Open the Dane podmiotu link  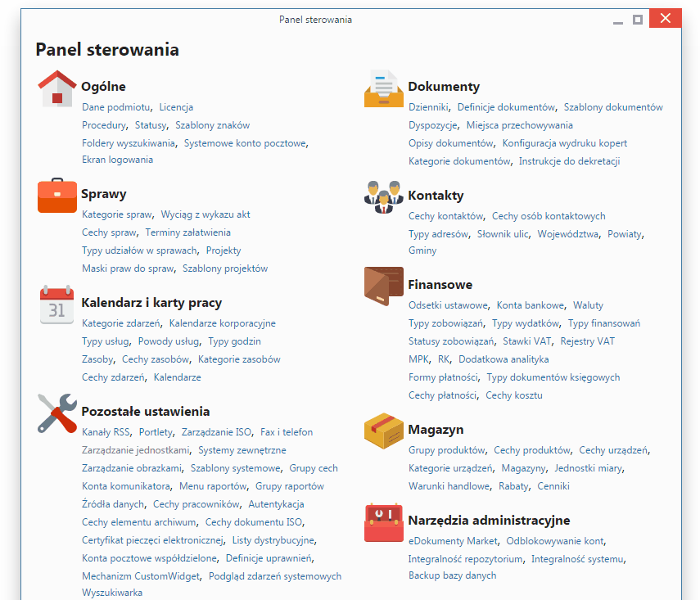tap(116, 107)
